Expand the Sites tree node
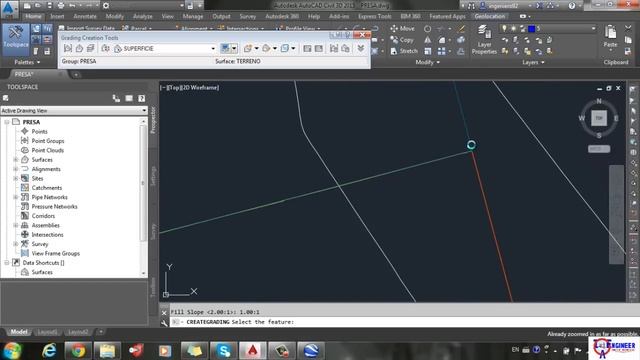 (x=16, y=178)
